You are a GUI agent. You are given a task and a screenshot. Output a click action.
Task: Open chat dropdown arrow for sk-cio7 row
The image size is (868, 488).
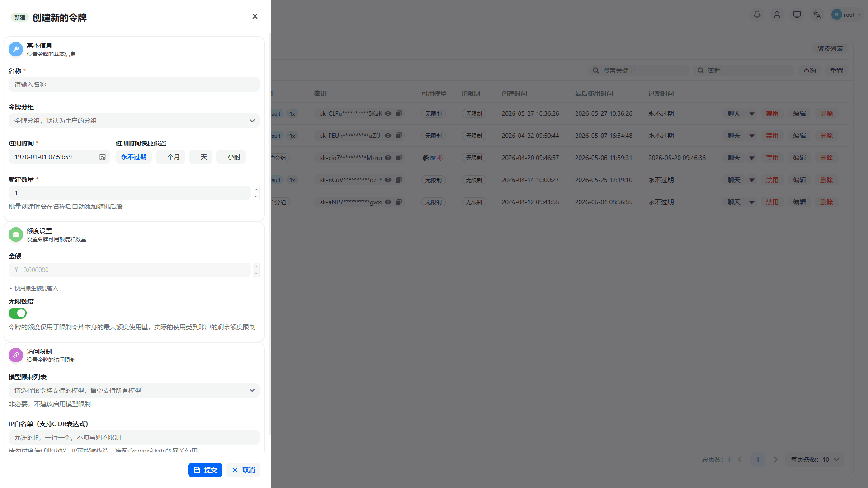tap(752, 158)
